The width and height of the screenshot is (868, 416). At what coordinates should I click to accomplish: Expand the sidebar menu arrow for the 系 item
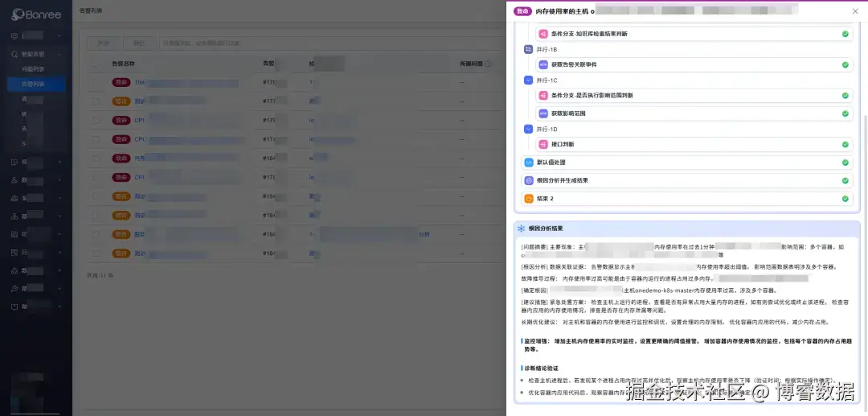tap(59, 198)
